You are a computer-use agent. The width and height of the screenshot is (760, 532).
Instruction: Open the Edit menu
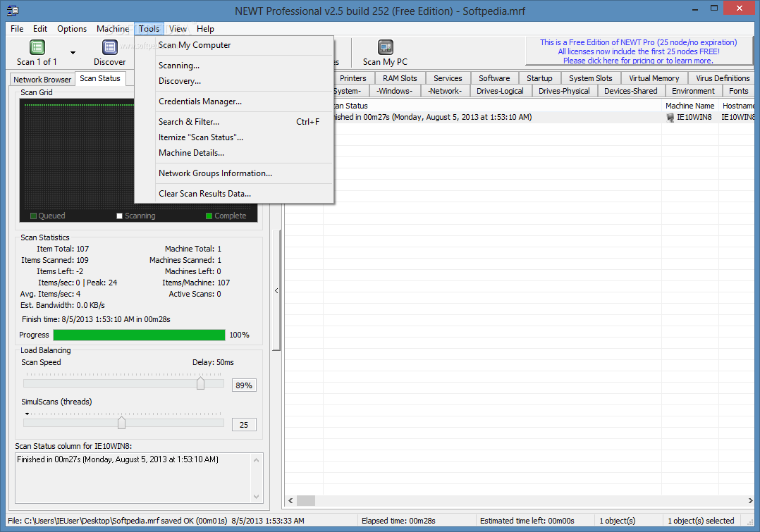[40, 29]
